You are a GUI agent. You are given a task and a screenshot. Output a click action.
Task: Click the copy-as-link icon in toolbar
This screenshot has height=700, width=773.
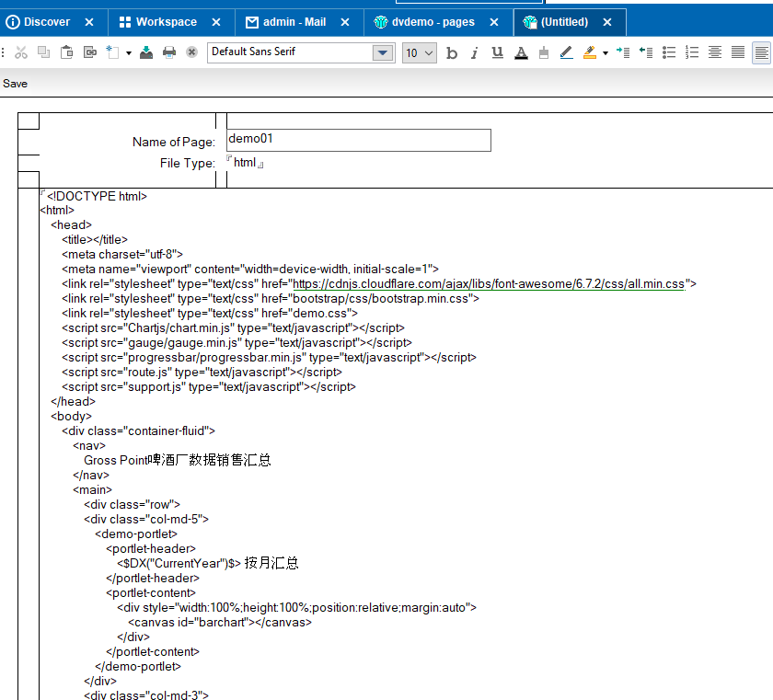[90, 52]
